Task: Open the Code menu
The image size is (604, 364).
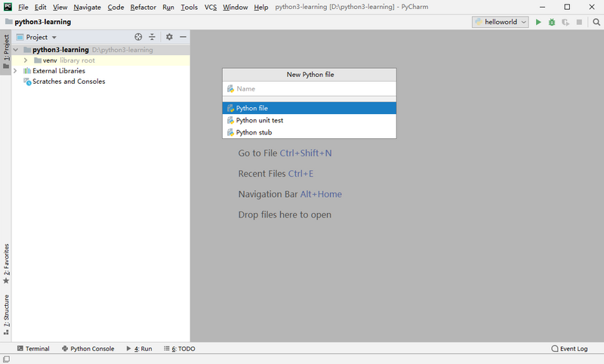Action: [116, 7]
